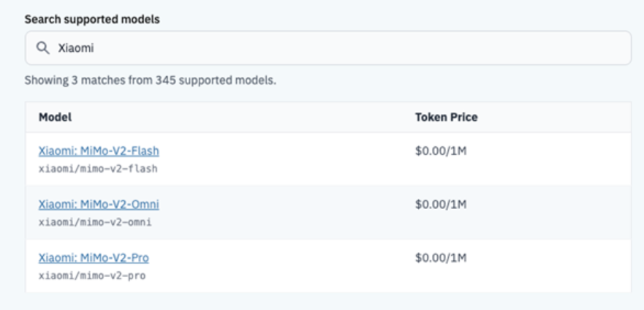
Task: Open the Xiaomi: MiMo-V2-Pro link
Action: pyautogui.click(x=94, y=257)
